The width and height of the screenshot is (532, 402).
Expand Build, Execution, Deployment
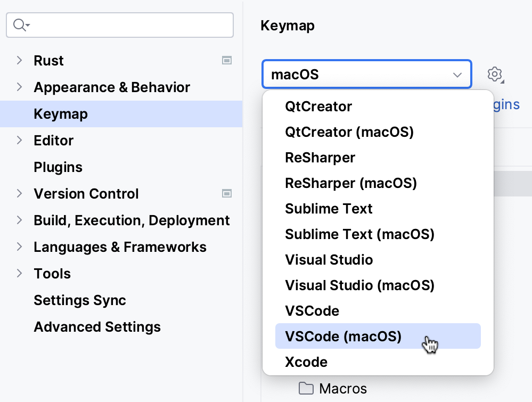pyautogui.click(x=19, y=220)
